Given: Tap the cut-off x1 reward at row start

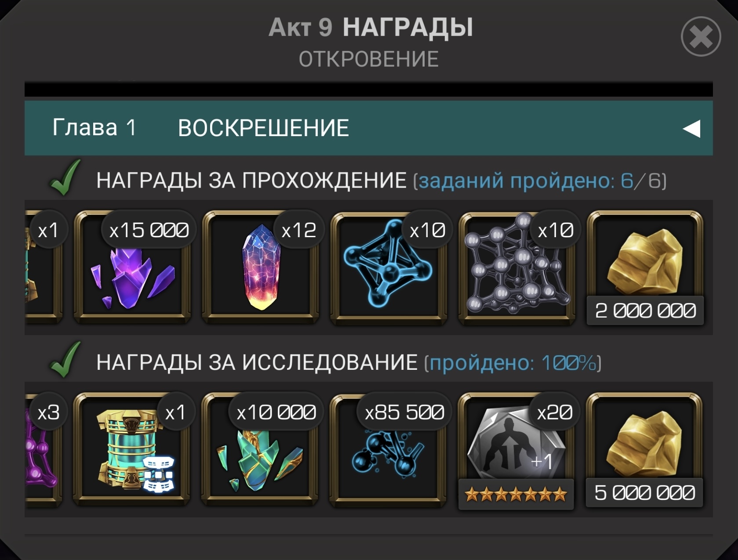Looking at the screenshot, I should [x=44, y=267].
